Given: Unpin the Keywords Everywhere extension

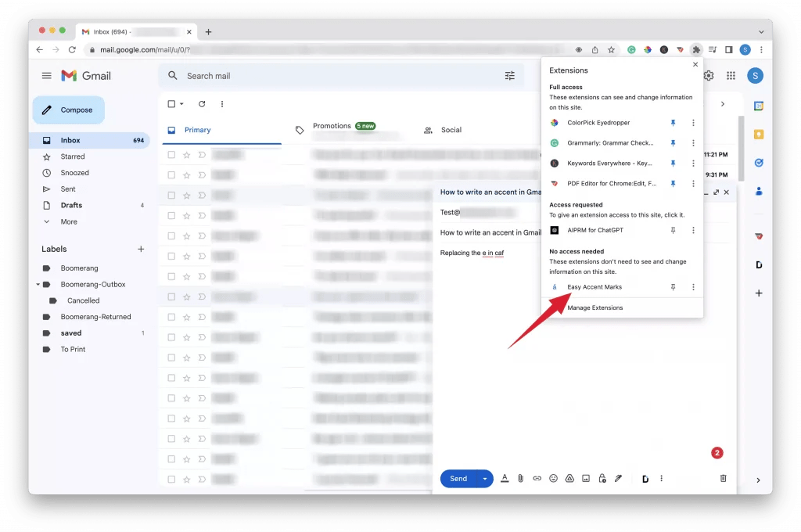Looking at the screenshot, I should click(673, 163).
